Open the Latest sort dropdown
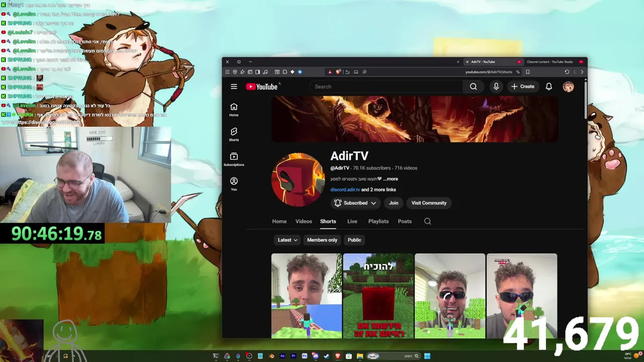This screenshot has width=644, height=362. point(288,240)
